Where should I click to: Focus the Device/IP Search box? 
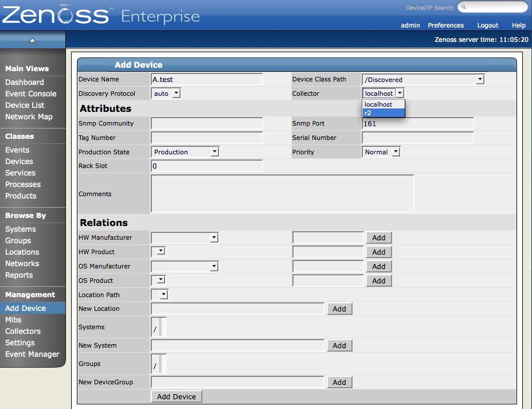pos(492,7)
